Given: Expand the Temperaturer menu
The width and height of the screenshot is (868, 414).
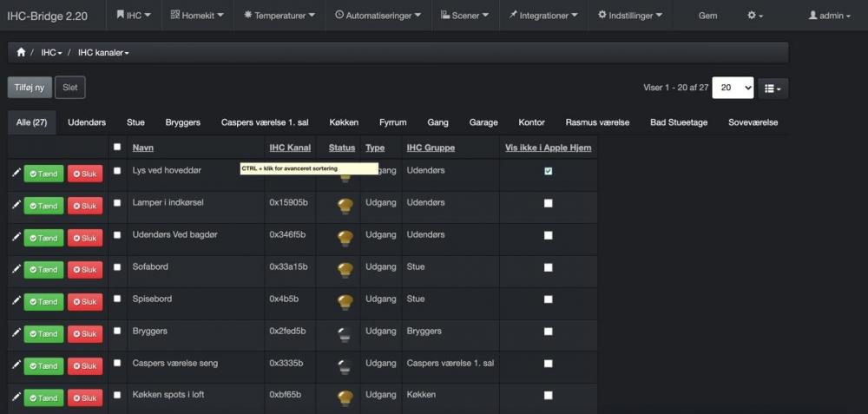Looking at the screenshot, I should pos(282,16).
